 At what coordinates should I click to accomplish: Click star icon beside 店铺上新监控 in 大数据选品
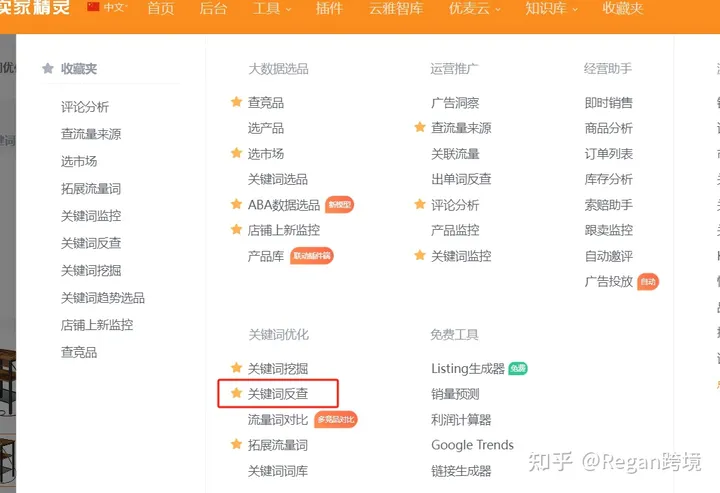(x=236, y=229)
